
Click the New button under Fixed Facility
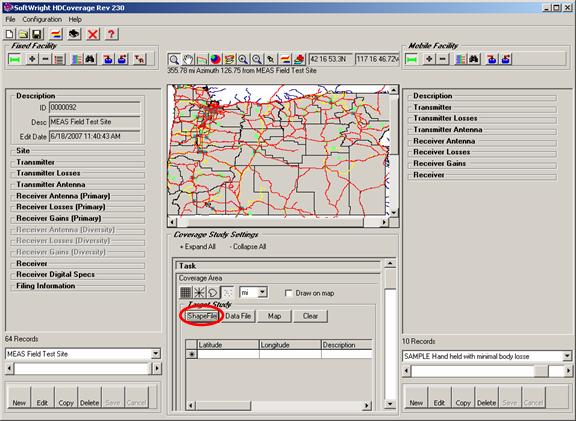click(x=19, y=397)
